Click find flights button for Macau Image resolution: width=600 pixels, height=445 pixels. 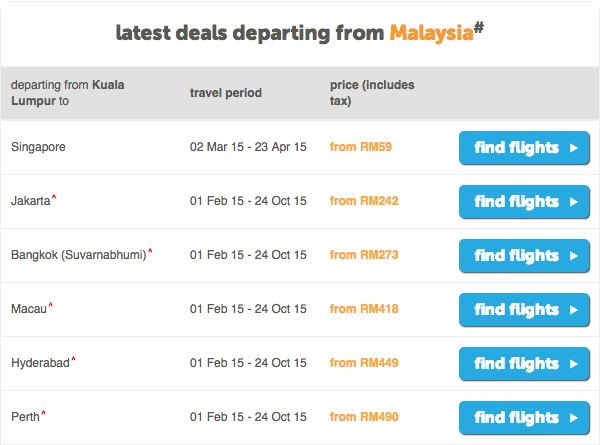click(x=524, y=310)
